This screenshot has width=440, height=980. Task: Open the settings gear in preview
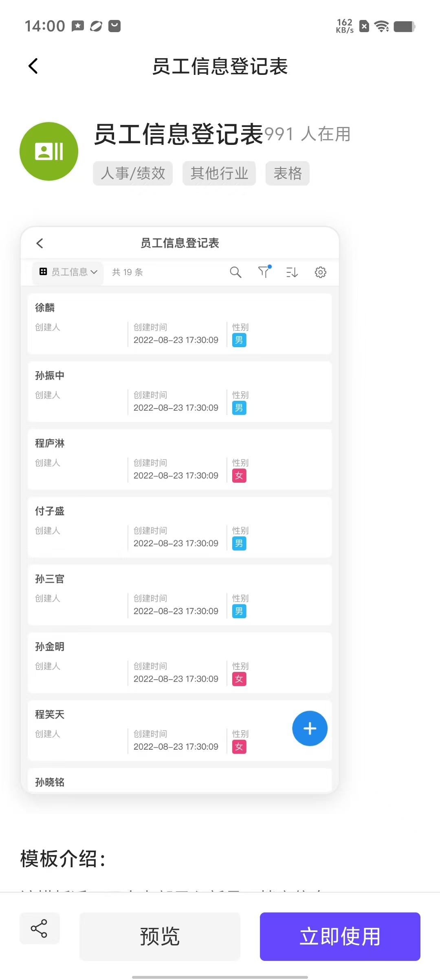(321, 272)
